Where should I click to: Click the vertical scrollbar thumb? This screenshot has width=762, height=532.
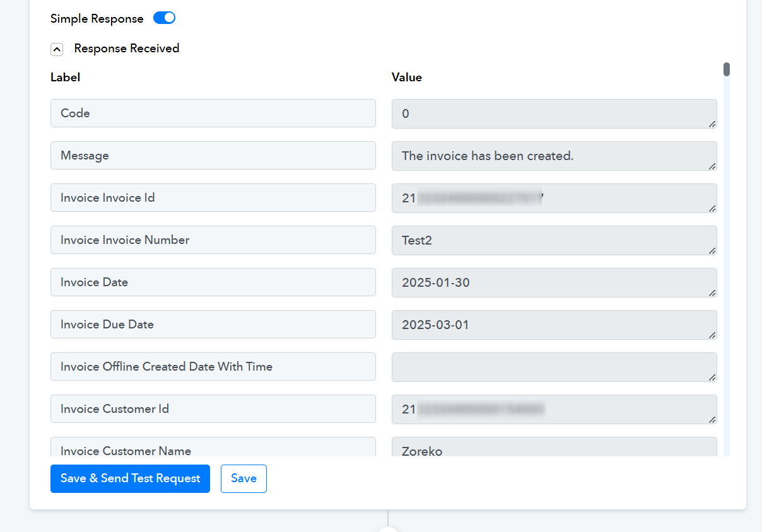tap(727, 69)
